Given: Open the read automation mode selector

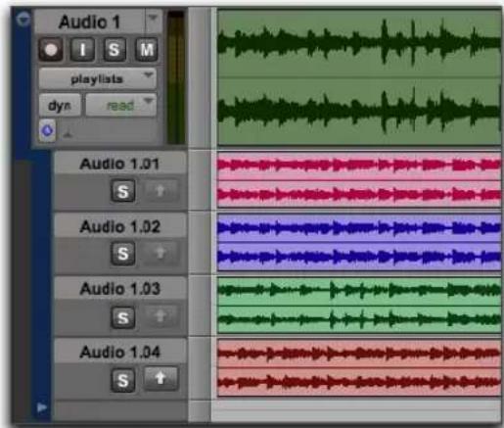Looking at the screenshot, I should 120,105.
